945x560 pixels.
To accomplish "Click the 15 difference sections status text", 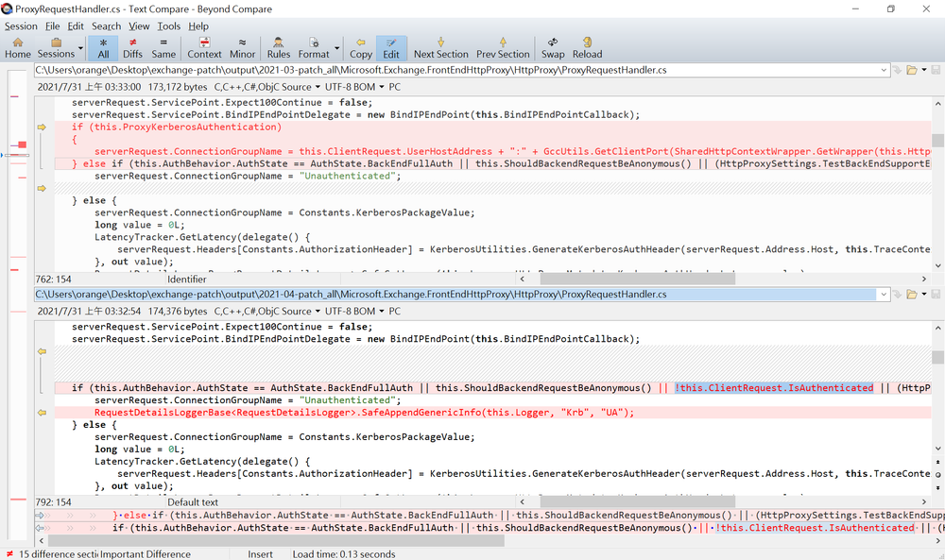I will pos(58,554).
